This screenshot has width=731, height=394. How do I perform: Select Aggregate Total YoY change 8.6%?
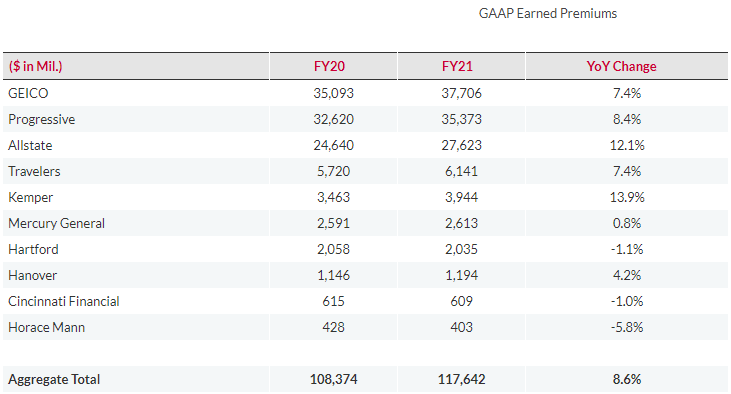[x=627, y=380]
